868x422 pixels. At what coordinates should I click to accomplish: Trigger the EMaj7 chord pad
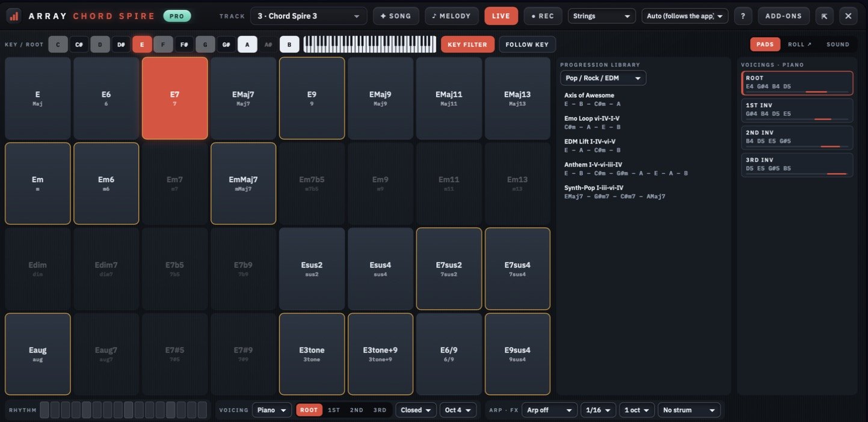244,99
